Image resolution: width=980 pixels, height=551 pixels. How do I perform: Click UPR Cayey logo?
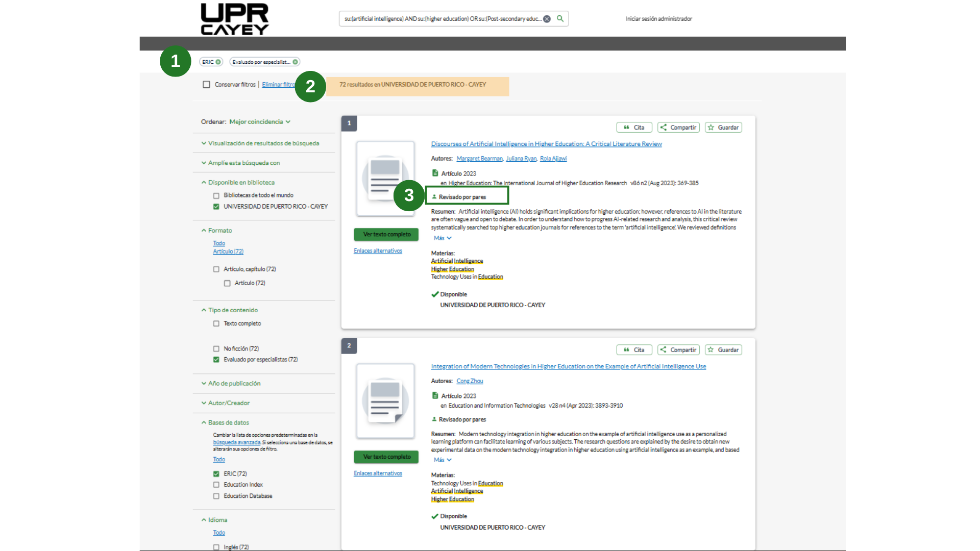point(235,19)
